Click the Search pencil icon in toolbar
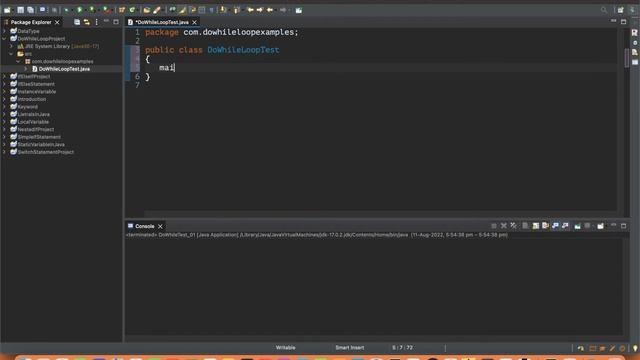Image resolution: width=640 pixels, height=360 pixels. (157, 10)
